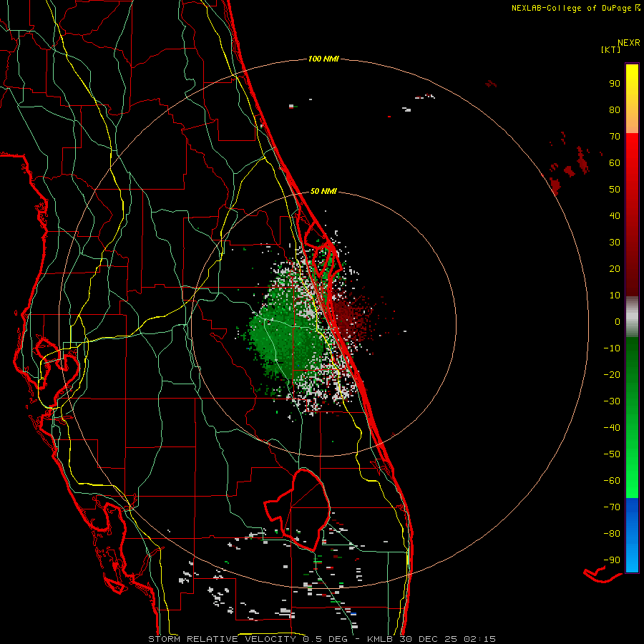644x644 pixels.
Task: Click the 100 NMI range ring label
Action: tap(323, 59)
